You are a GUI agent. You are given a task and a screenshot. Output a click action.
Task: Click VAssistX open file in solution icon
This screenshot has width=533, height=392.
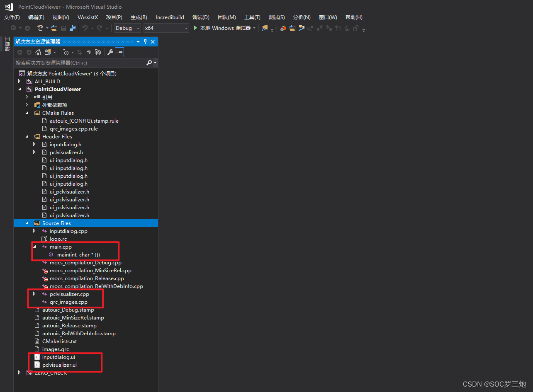(x=292, y=28)
